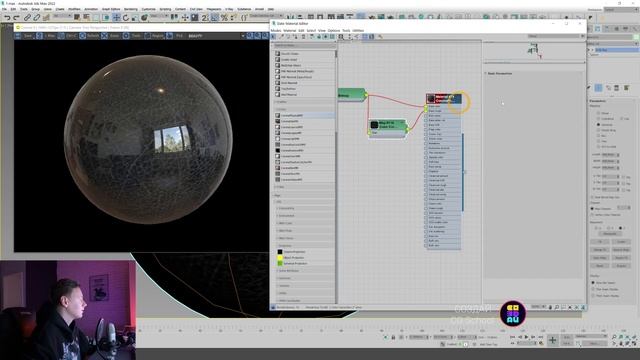Open the BEAUTY render element dropdown
Viewport: 640px width, 360px height.
tap(216, 36)
